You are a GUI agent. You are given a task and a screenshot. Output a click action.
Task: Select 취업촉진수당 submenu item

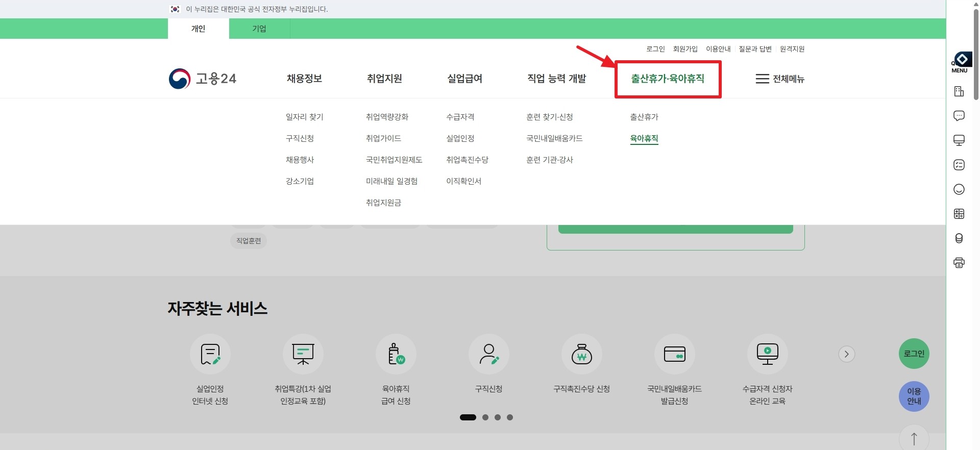(x=467, y=160)
